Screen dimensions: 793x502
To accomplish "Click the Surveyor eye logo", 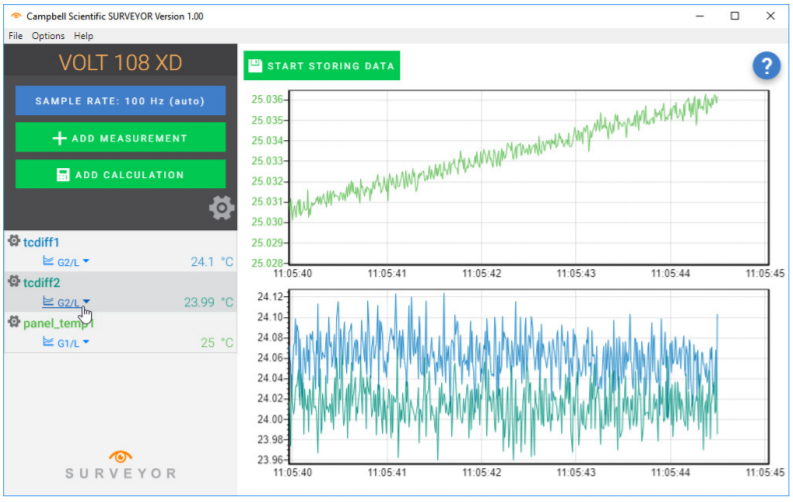I will (x=120, y=457).
